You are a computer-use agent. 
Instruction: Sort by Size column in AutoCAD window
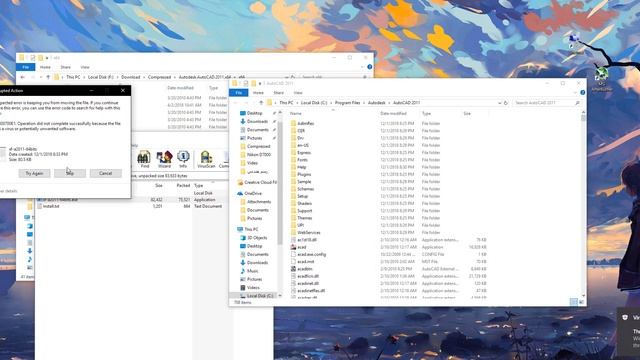(x=467, y=113)
